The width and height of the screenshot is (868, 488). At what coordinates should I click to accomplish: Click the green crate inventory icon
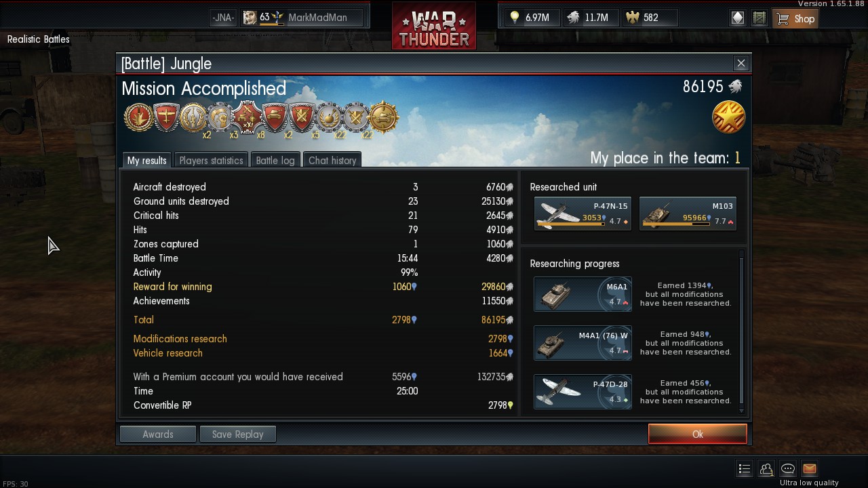pos(759,18)
